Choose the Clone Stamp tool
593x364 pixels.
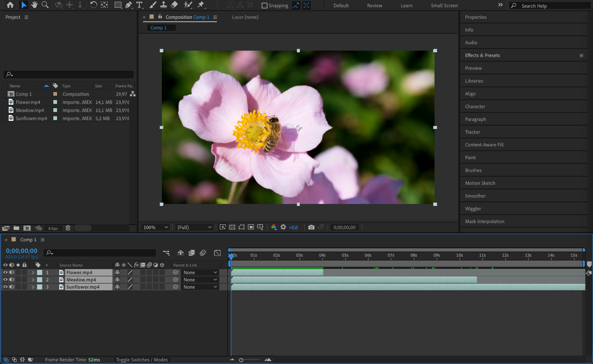(x=163, y=5)
